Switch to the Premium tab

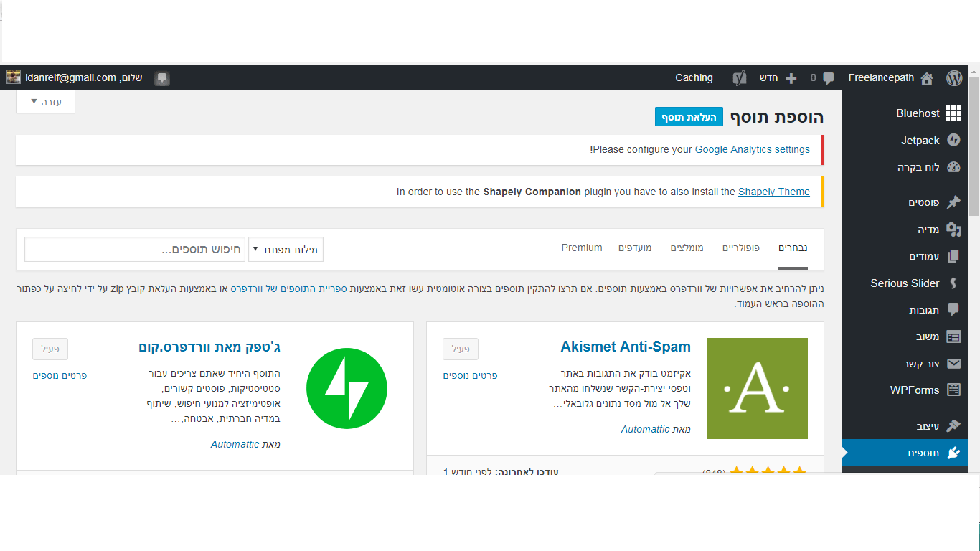[x=582, y=248]
